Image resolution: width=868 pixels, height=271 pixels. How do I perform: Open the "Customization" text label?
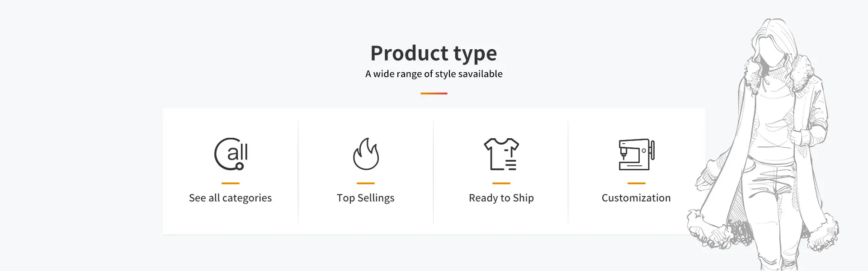[x=636, y=198]
